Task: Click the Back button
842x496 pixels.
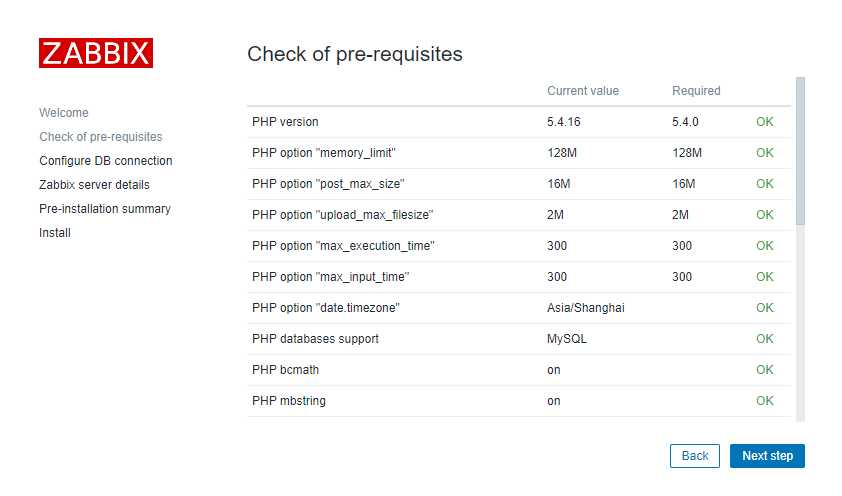Action: (694, 456)
